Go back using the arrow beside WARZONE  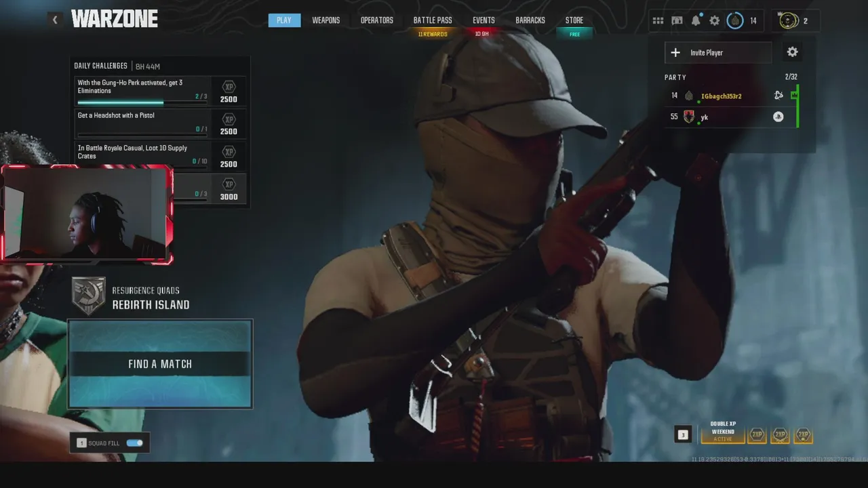click(55, 20)
